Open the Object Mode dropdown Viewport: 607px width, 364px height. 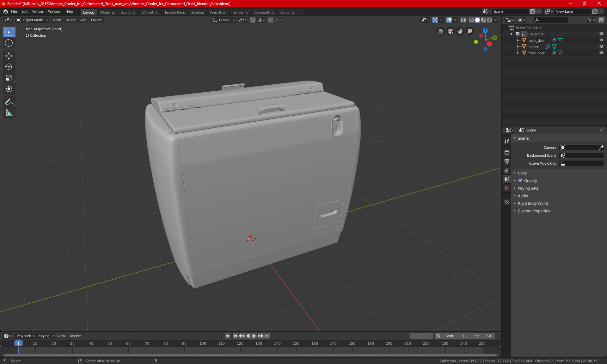click(32, 20)
